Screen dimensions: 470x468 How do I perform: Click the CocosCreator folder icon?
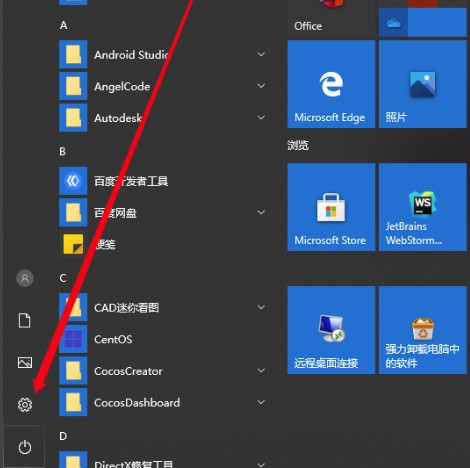coord(73,371)
